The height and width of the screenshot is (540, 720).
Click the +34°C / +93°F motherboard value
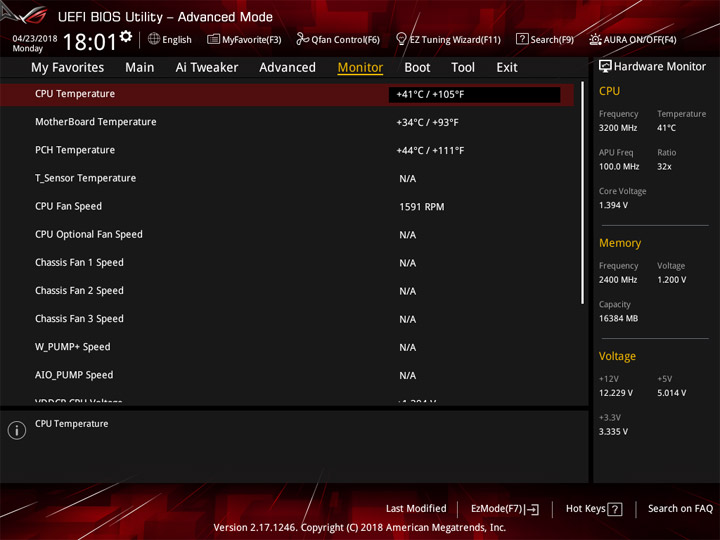(427, 123)
